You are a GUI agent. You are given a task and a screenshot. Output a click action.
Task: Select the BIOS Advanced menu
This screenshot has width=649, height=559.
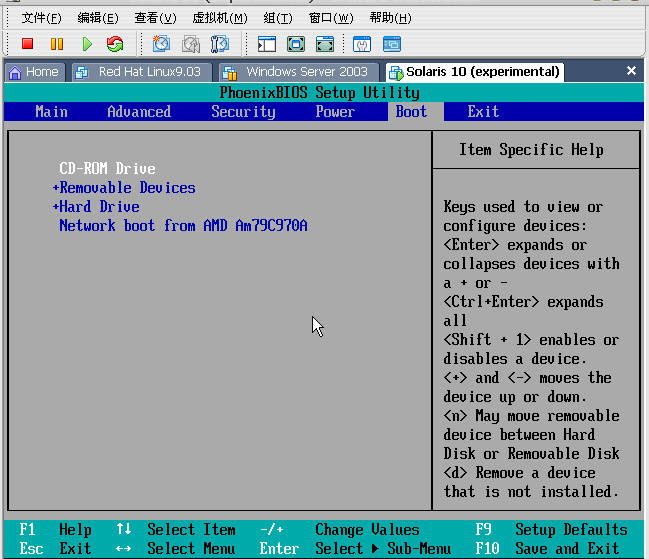click(x=139, y=112)
